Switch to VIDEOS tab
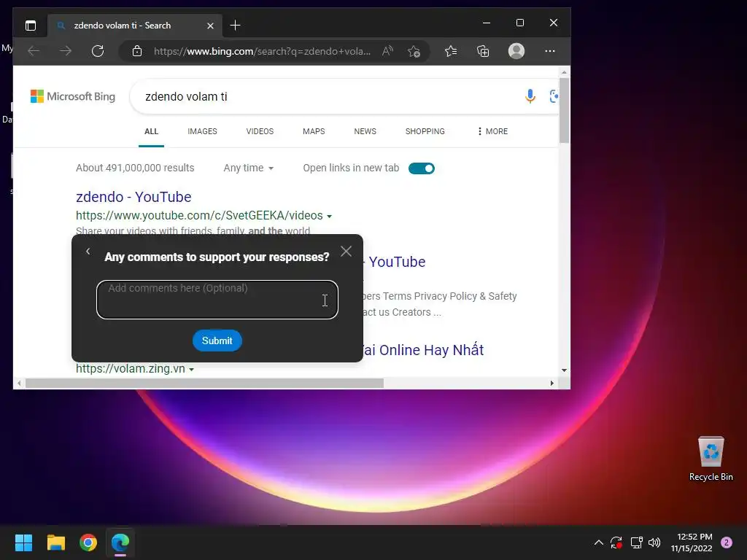This screenshot has width=747, height=560. point(260,131)
